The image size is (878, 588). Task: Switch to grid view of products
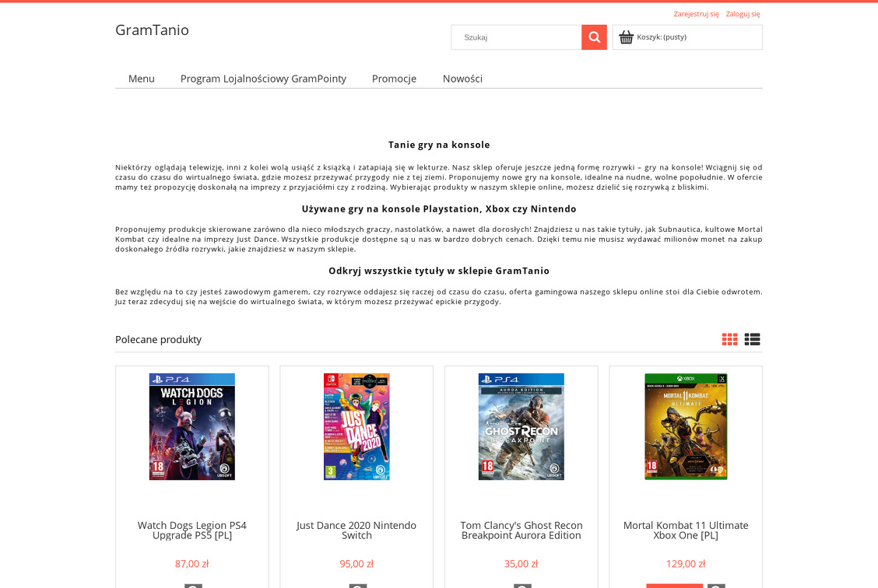[x=729, y=340]
